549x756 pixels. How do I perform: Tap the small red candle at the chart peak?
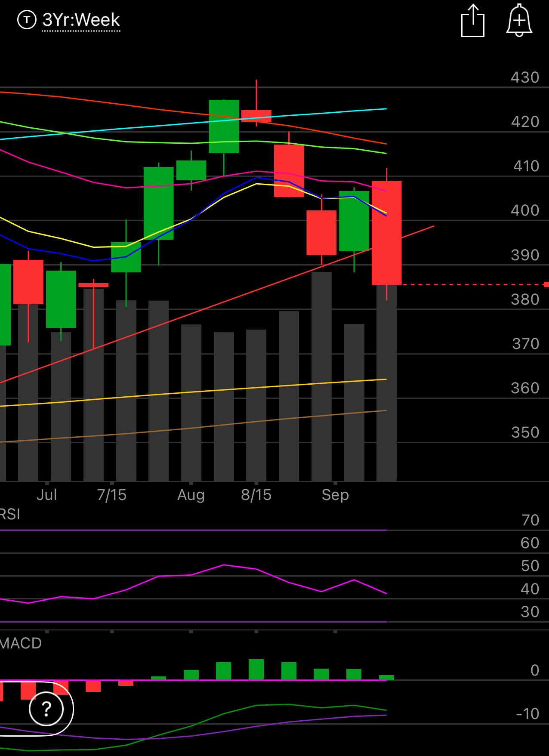tap(256, 116)
